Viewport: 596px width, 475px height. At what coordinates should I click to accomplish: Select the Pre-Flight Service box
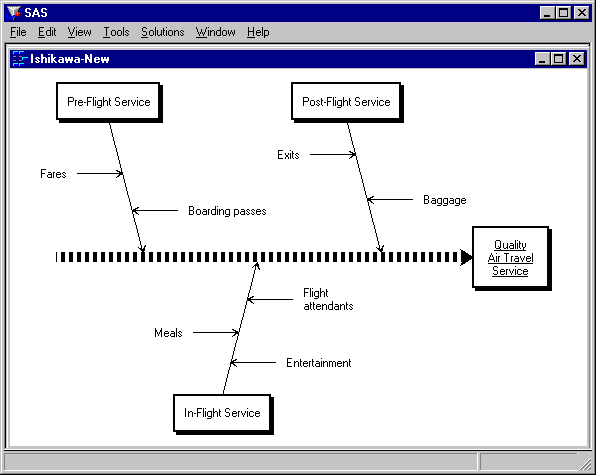109,102
